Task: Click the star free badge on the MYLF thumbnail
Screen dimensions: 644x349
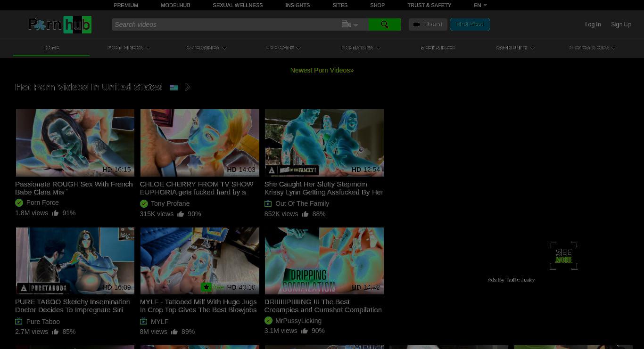Action: 213,287
